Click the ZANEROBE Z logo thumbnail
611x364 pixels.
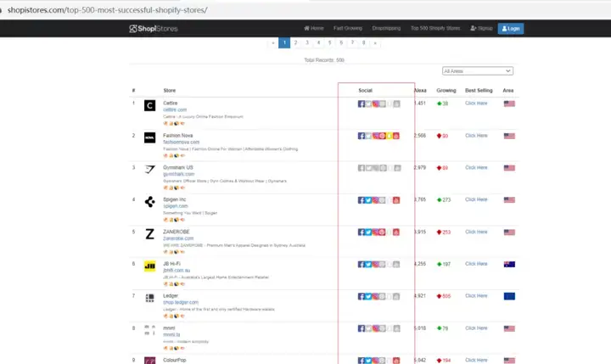coord(149,234)
